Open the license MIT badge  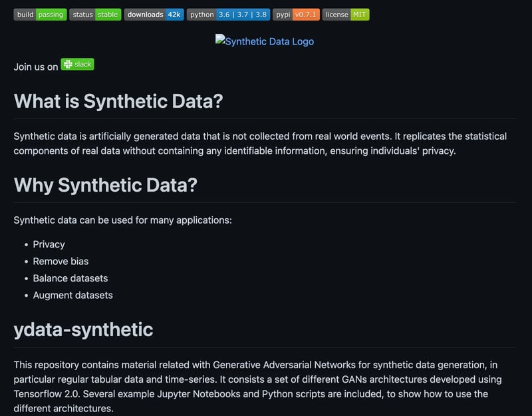click(346, 15)
